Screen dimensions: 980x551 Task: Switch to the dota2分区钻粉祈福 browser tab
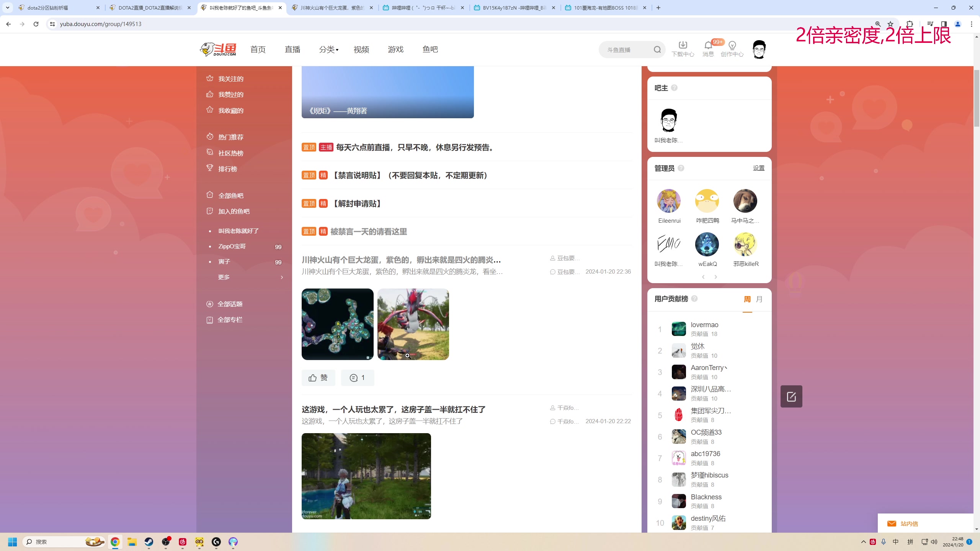[59, 8]
